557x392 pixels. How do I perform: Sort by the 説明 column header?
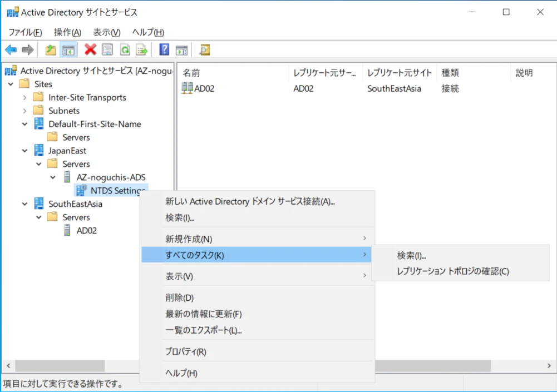coord(534,73)
